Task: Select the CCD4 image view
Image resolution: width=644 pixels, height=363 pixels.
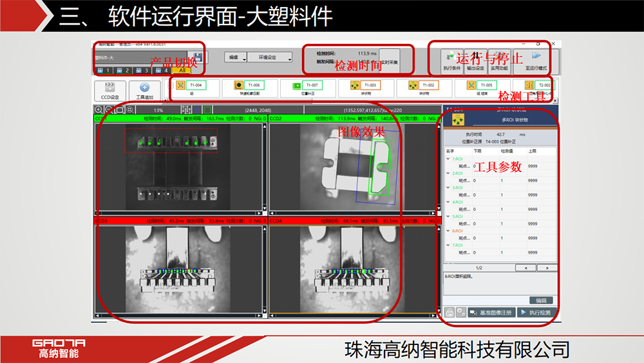Action: coord(352,270)
